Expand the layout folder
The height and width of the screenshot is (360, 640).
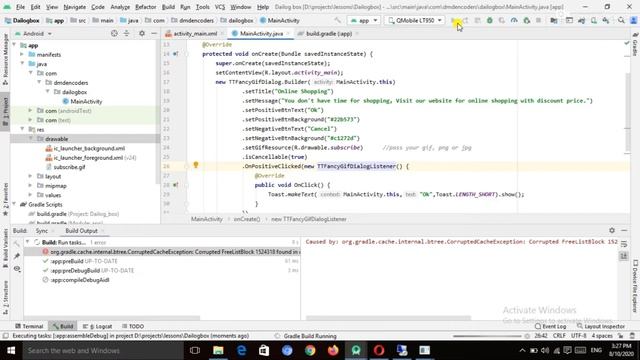tap(31, 176)
